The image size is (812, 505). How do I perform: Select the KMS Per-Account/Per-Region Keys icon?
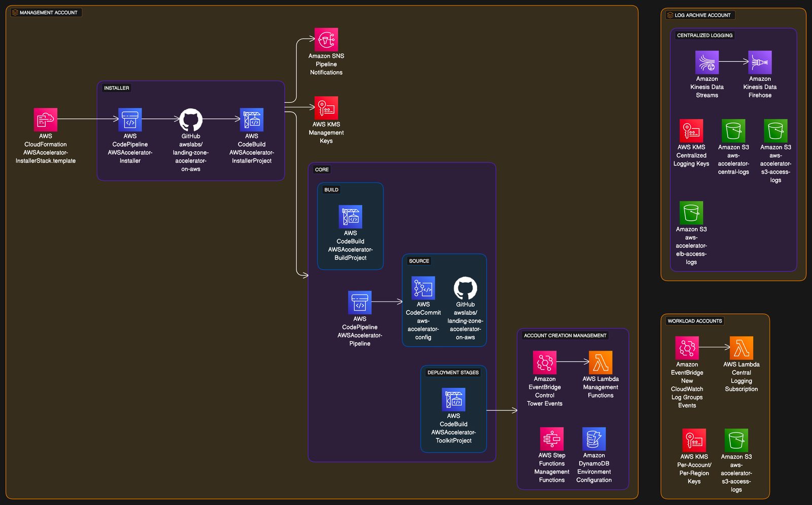694,441
